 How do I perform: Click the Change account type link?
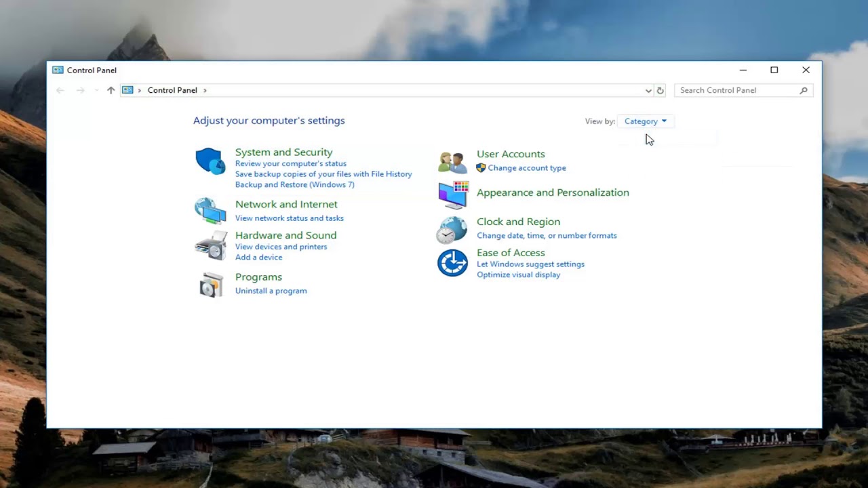click(x=527, y=168)
